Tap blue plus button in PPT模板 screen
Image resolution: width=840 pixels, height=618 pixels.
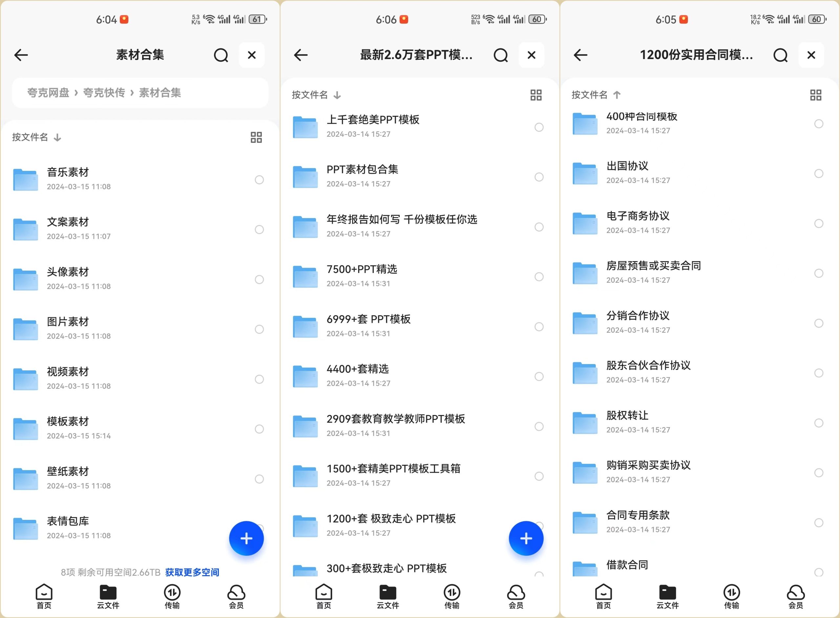pos(526,538)
